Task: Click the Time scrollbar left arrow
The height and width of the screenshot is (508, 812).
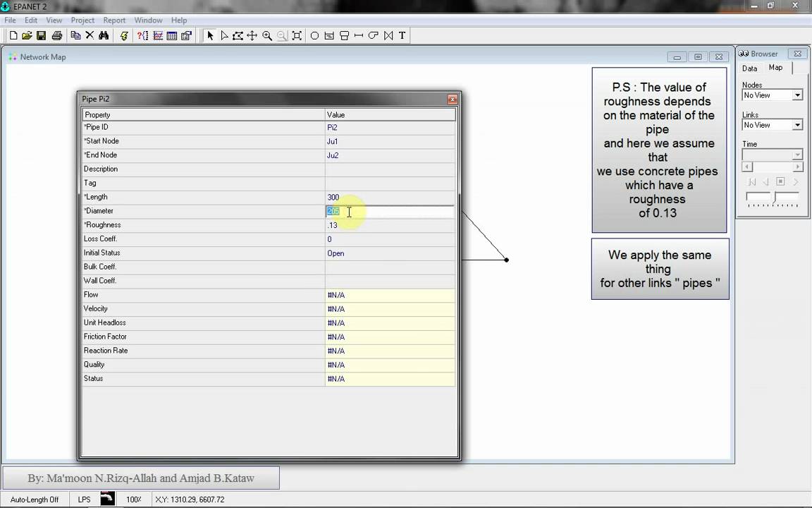Action: (x=746, y=167)
